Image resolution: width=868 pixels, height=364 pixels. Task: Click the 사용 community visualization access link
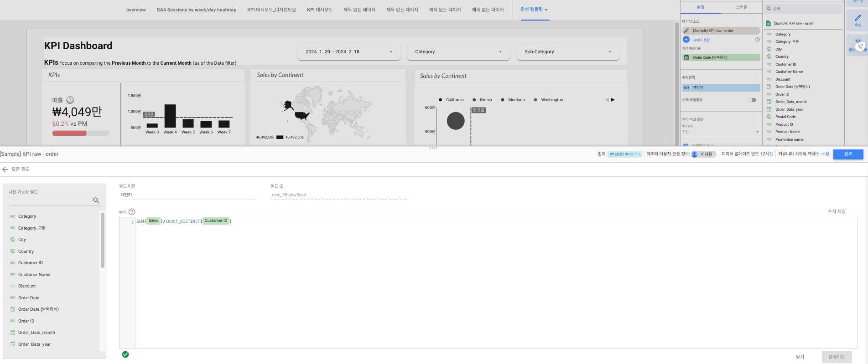826,154
